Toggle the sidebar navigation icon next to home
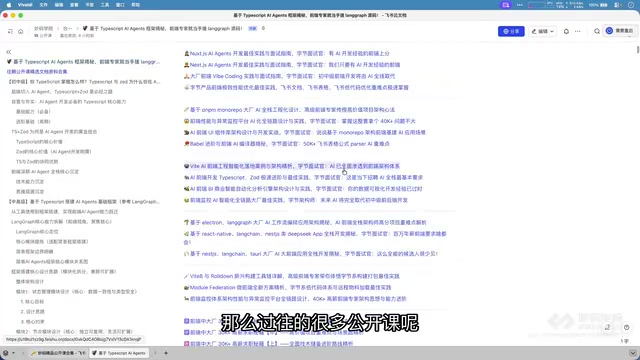Viewport: 640px width, 360px height. click(10, 31)
